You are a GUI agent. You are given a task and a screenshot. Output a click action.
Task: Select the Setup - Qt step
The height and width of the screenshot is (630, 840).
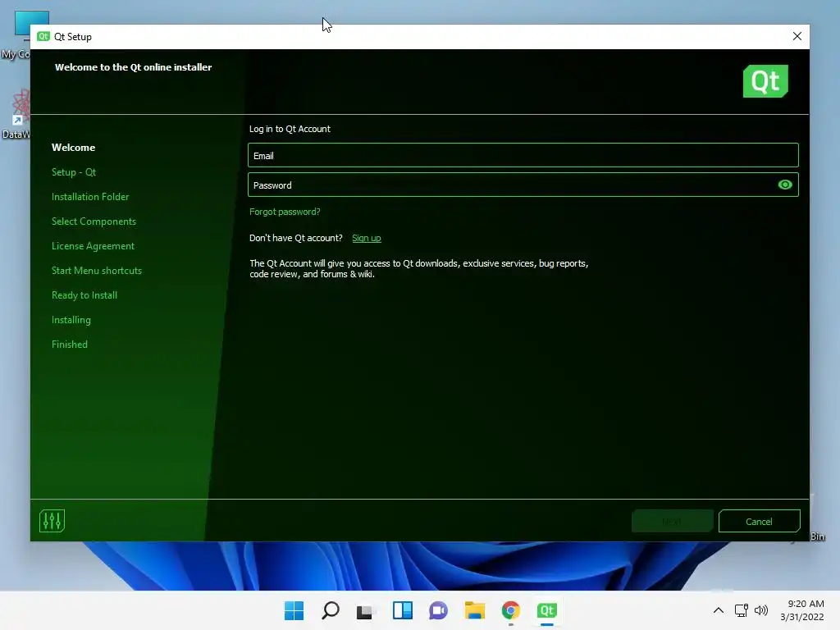pyautogui.click(x=74, y=172)
